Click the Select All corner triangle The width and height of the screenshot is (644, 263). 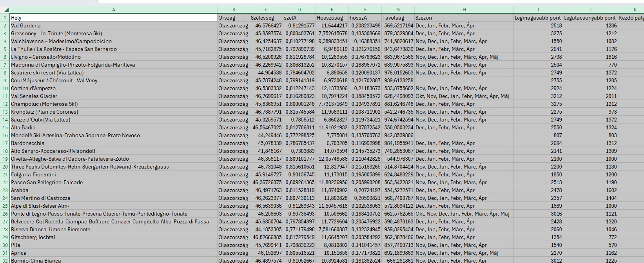click(x=5, y=10)
